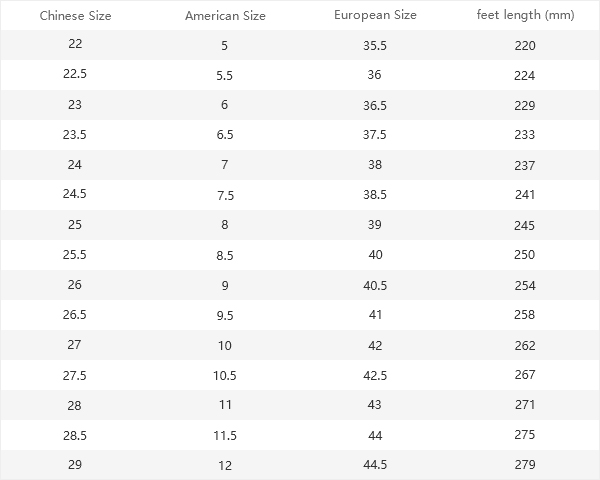
Task: Click feet length 267 cell
Action: coord(525,376)
